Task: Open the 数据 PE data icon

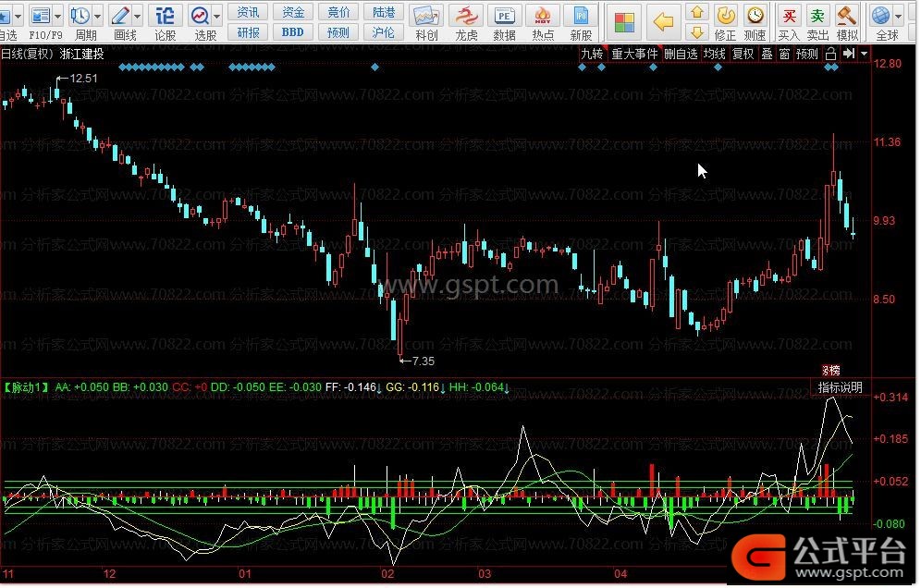Action: point(504,17)
